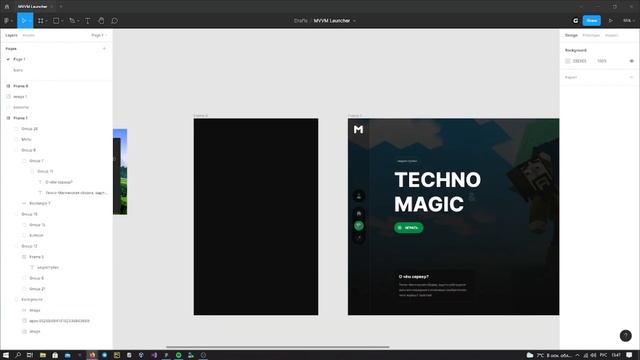Click the Background opacity 100% field

coord(602,61)
